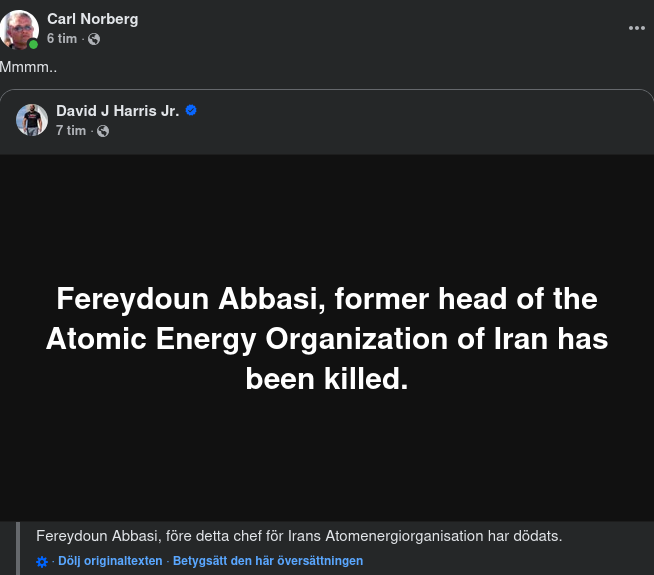Image resolution: width=654 pixels, height=575 pixels.
Task: Click the blue verified badge icon
Action: [191, 111]
